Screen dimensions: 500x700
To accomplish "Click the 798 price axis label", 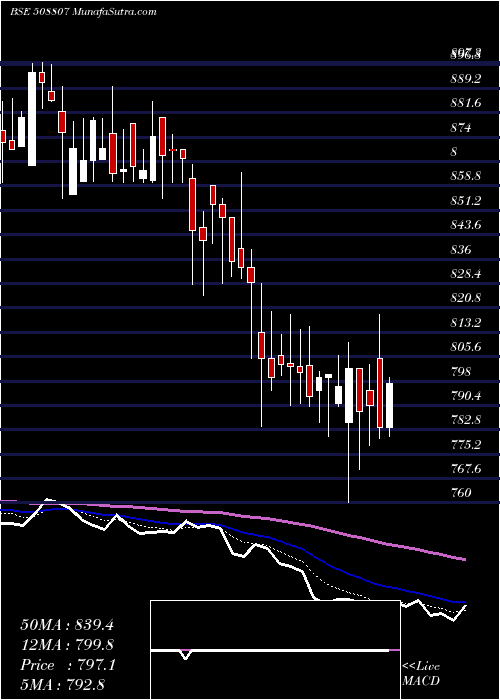I will (461, 371).
